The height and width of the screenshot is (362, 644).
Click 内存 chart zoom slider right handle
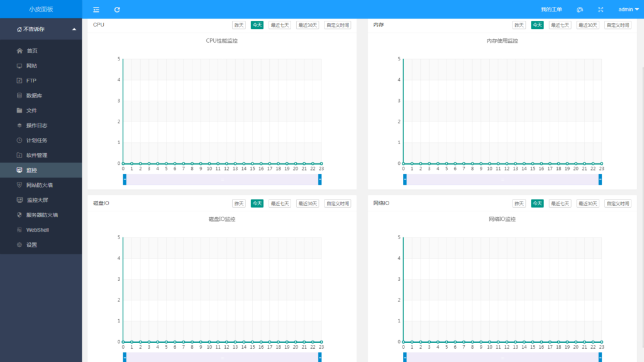600,179
